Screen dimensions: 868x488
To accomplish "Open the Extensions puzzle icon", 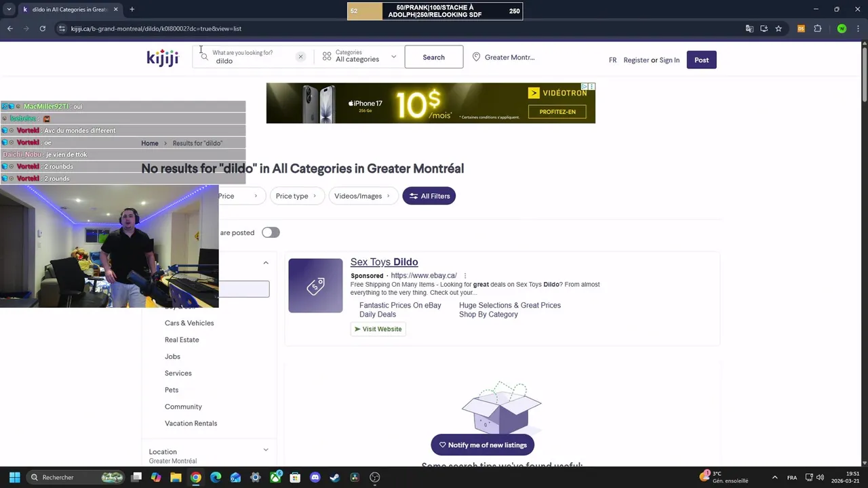I will 817,28.
